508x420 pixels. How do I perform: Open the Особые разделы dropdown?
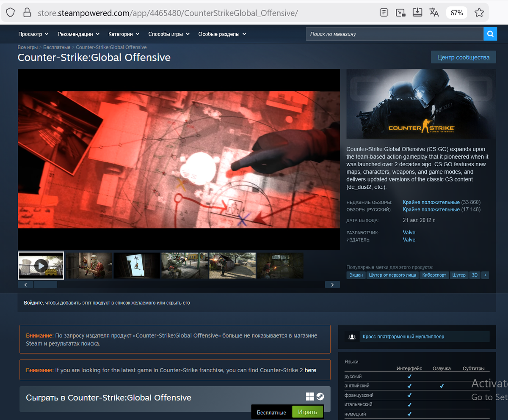[x=222, y=34]
